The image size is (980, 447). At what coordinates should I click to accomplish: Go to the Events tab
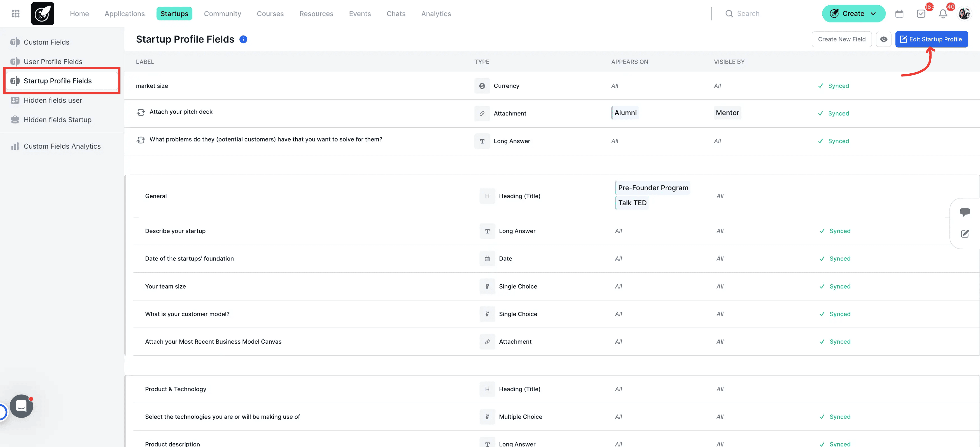tap(360, 14)
